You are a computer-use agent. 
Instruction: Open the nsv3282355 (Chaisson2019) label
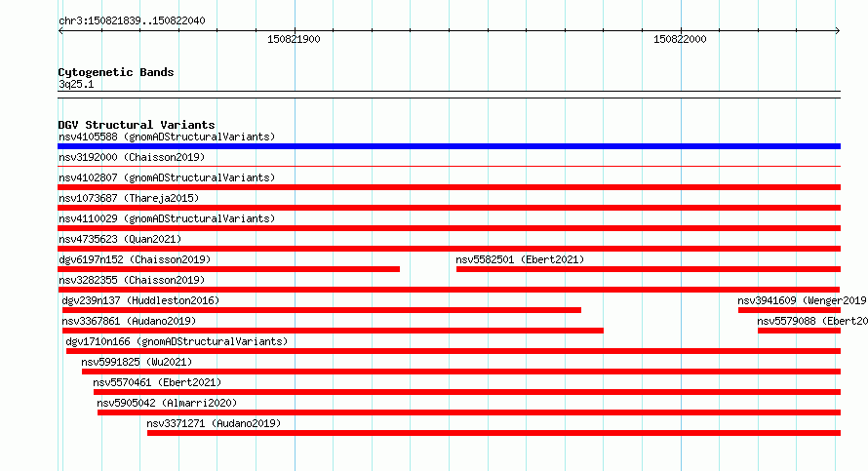[132, 280]
